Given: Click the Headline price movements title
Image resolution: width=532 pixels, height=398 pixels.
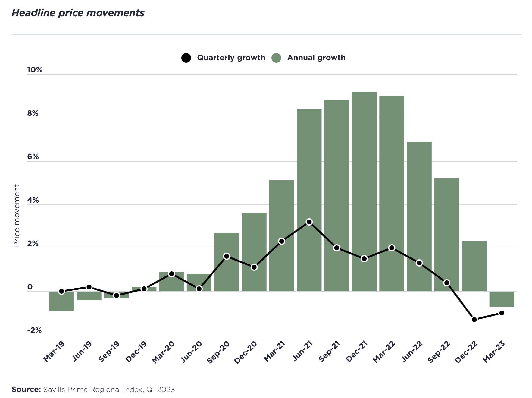Looking at the screenshot, I should click(78, 13).
